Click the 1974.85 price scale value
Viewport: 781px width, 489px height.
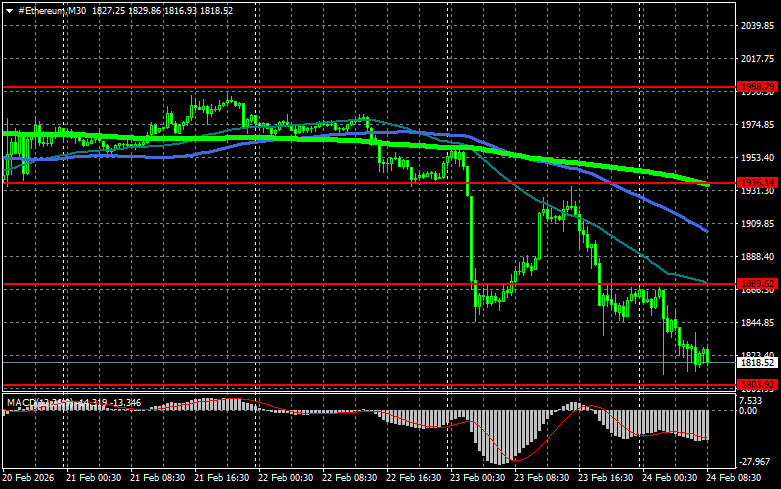[x=756, y=125]
